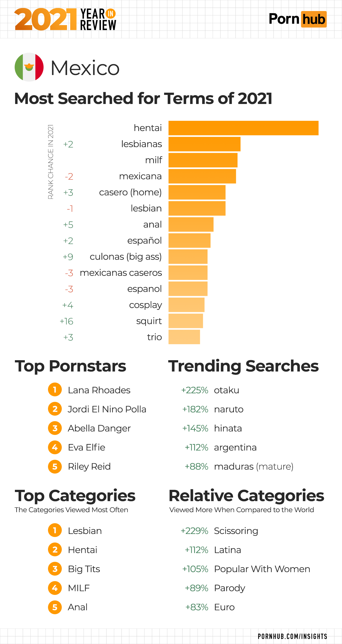
Task: Click the orange hub logo at top right
Action: (x=314, y=19)
